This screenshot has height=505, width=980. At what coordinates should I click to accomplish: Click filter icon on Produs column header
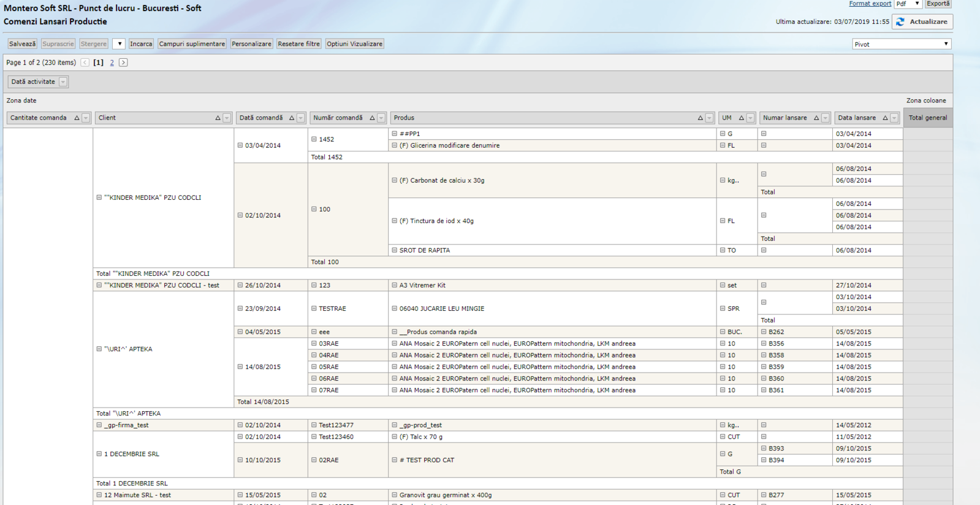coord(709,118)
